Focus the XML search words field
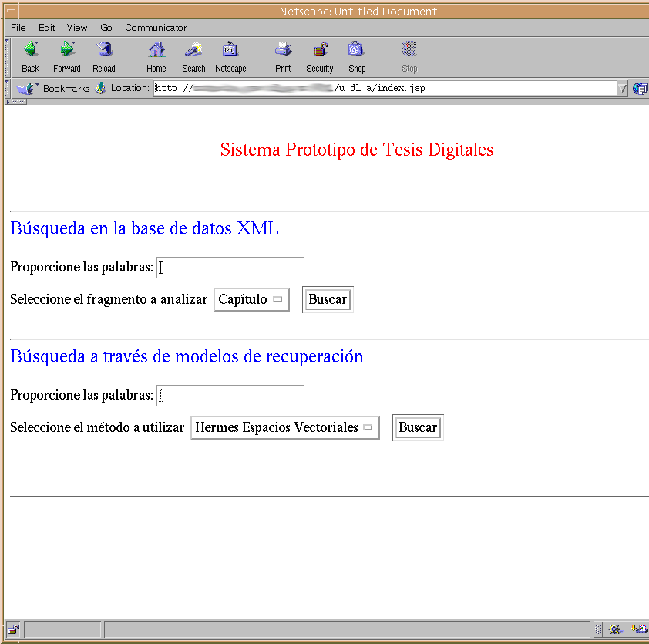The width and height of the screenshot is (649, 644). coord(230,268)
